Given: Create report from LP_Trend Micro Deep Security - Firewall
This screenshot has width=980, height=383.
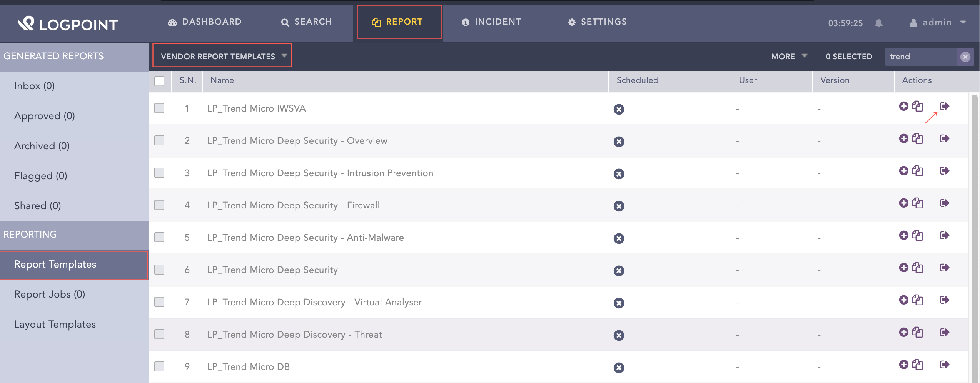Looking at the screenshot, I should (904, 203).
